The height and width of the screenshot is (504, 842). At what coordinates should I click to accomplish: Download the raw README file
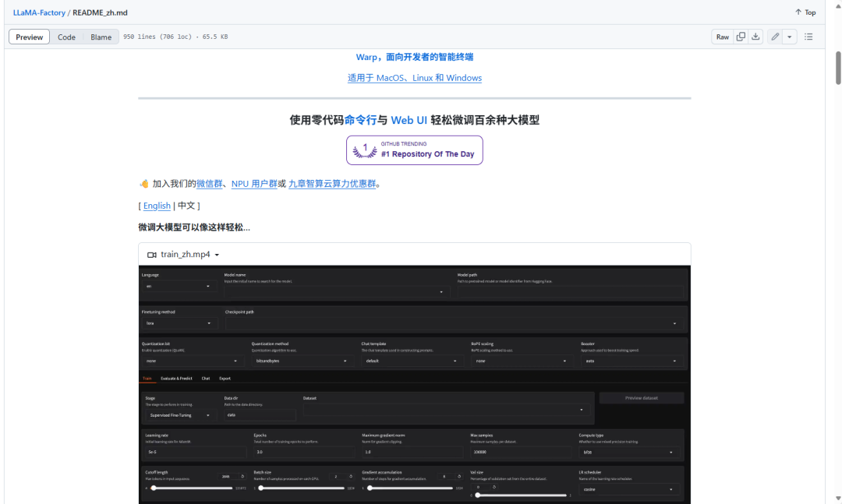point(755,37)
